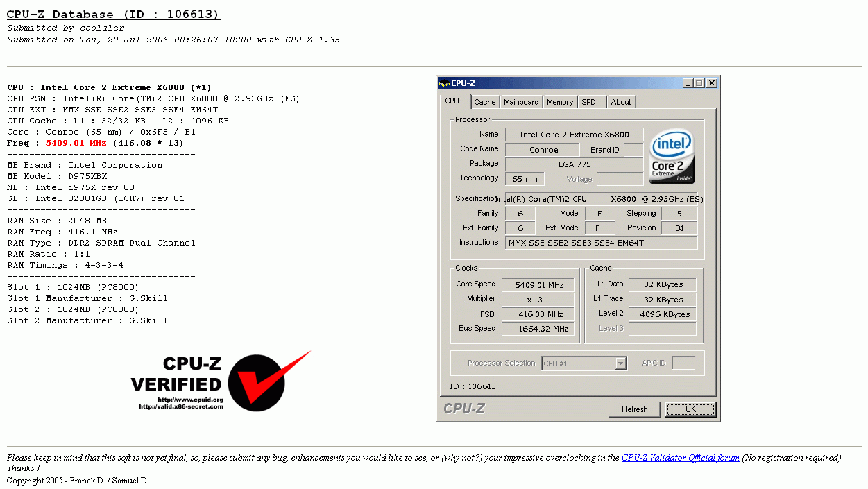This screenshot has height=489, width=868.
Task: Click the Bus Speed value 1664.32 MHz
Action: click(538, 329)
